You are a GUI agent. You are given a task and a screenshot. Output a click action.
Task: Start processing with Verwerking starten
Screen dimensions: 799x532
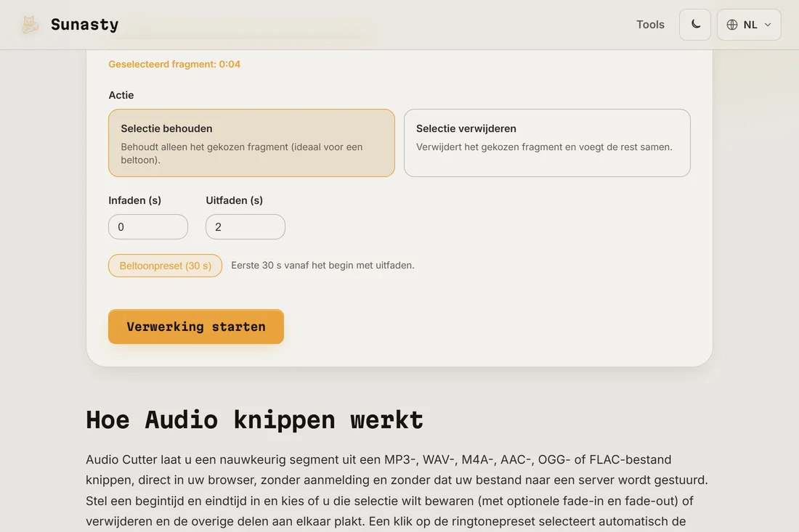click(x=196, y=327)
